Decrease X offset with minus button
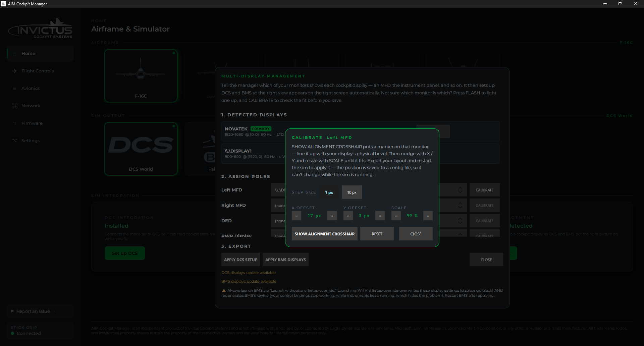The image size is (644, 346). click(297, 216)
